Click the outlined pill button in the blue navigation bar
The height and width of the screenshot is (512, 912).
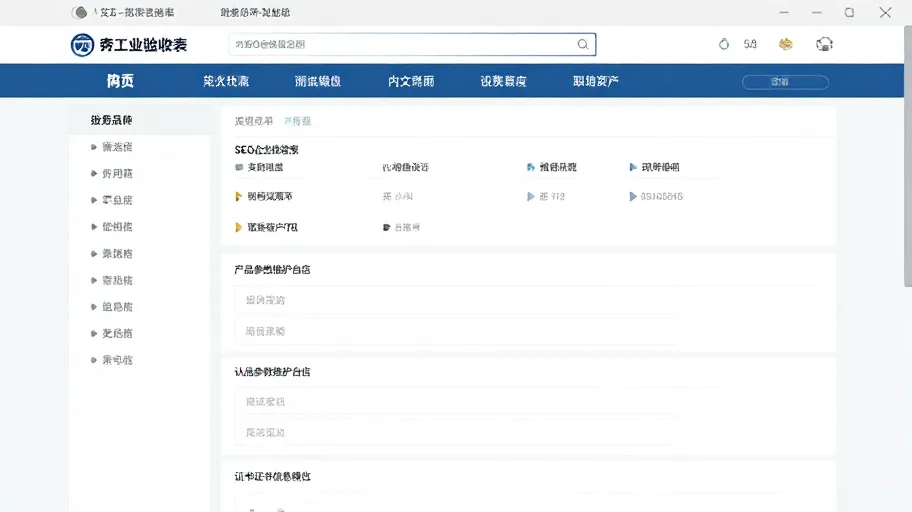pyautogui.click(x=785, y=82)
